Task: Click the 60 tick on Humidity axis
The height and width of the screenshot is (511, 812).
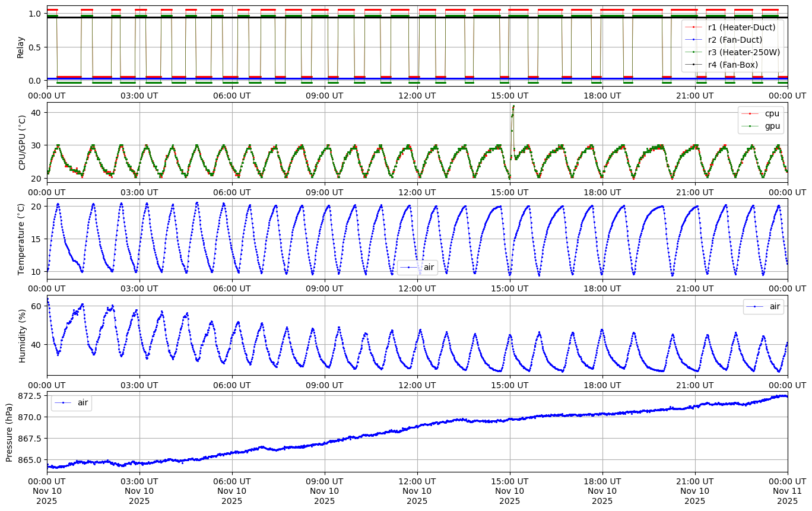Action: [x=36, y=306]
